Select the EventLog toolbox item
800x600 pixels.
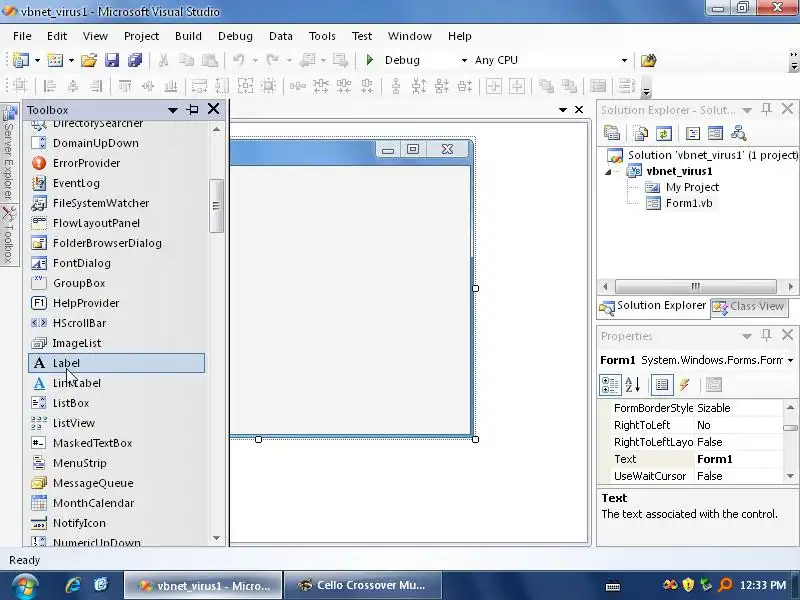click(x=116, y=183)
